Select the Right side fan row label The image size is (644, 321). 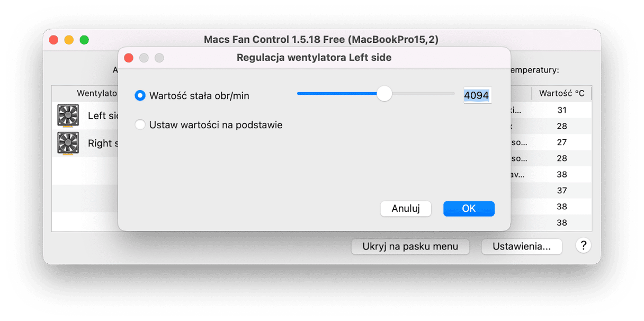[100, 143]
